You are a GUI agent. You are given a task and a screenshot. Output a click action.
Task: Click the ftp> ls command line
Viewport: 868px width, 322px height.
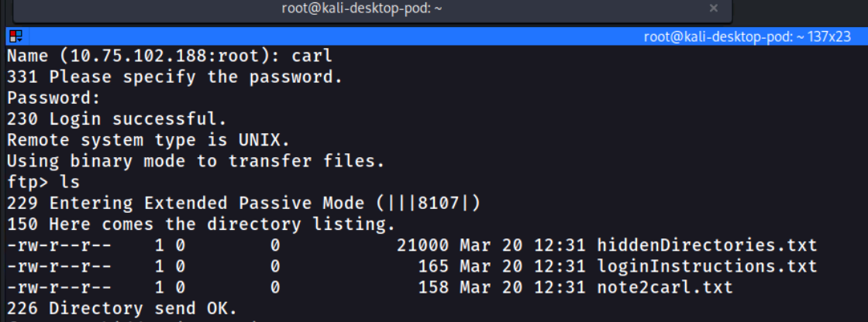pyautogui.click(x=43, y=182)
